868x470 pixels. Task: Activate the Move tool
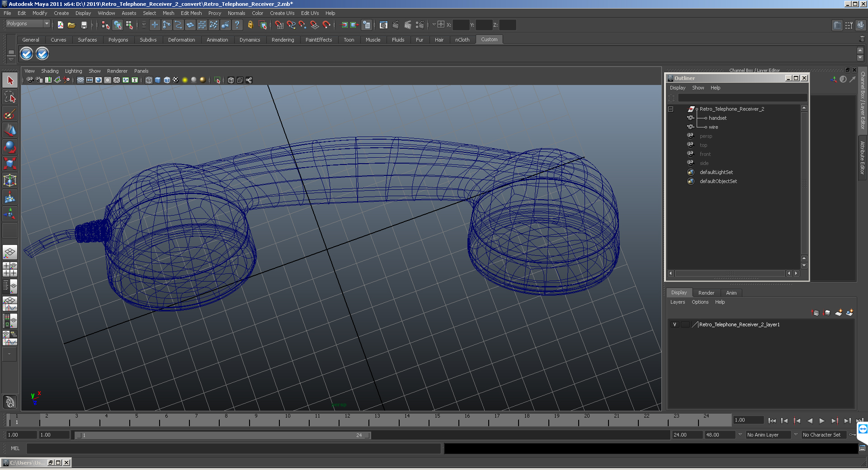coord(10,130)
